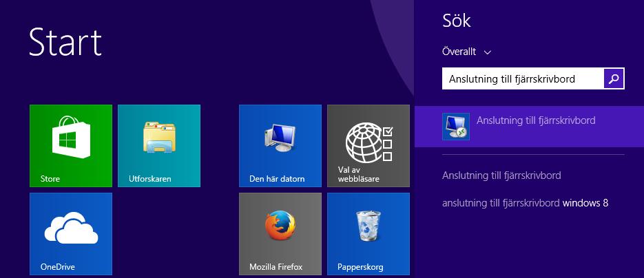
Task: Select the plain 'Anslutning till fjärrskrivbord' web suggestion
Action: click(501, 175)
